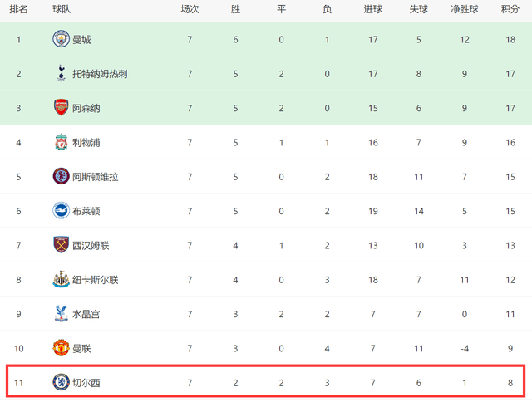Select the 纽卡斯尔联 team name

point(96,280)
